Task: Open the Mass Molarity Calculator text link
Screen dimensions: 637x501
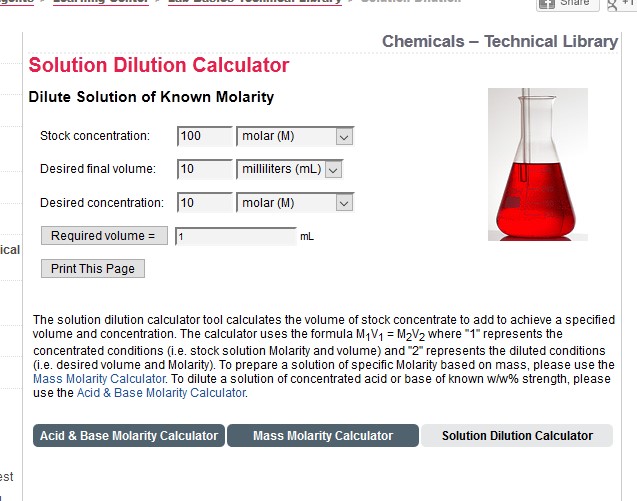Action: click(x=99, y=379)
